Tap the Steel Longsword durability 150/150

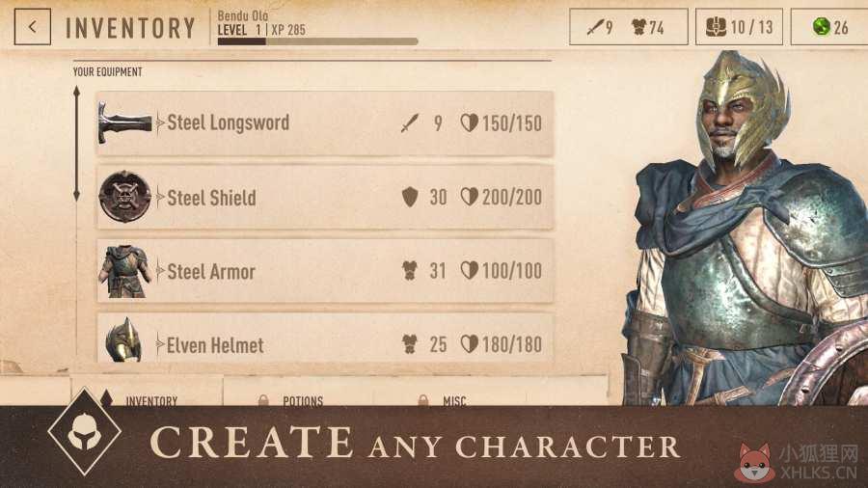502,123
